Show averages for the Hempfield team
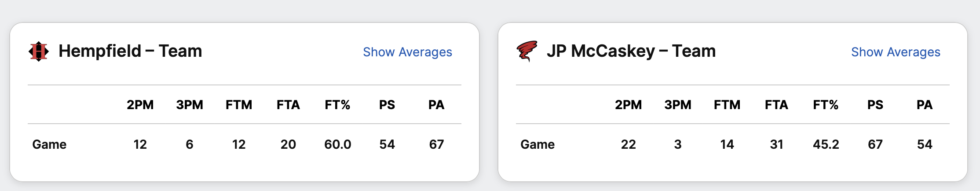The height and width of the screenshot is (191, 980). pos(407,52)
